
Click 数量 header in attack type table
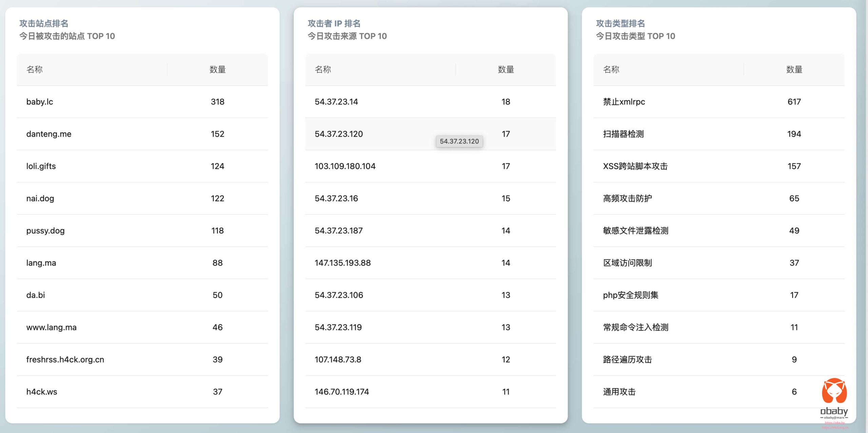[x=794, y=70]
